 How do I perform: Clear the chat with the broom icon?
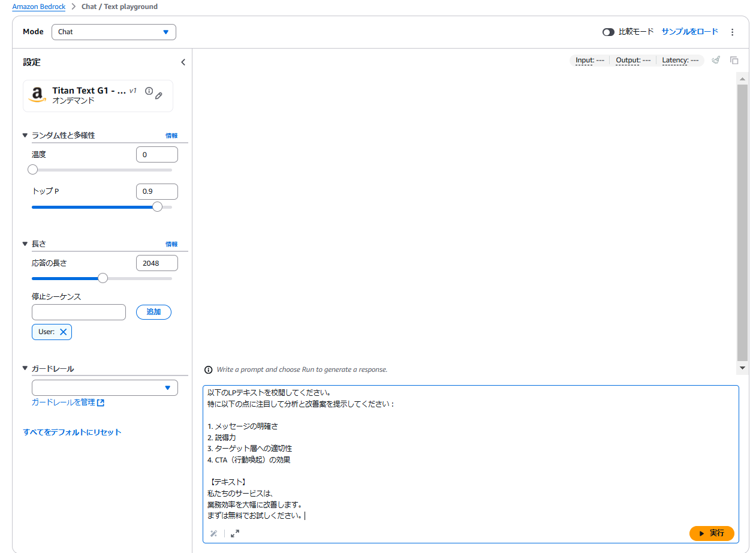[716, 60]
